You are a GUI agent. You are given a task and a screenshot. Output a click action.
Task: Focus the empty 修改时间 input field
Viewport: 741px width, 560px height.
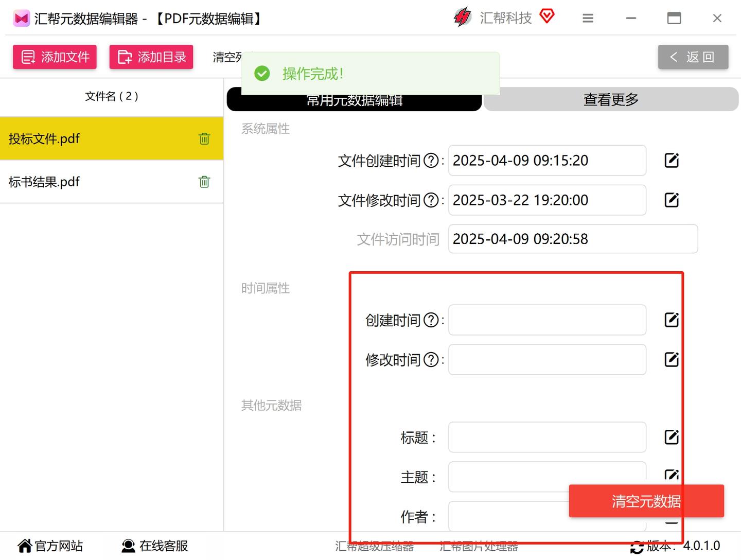pos(547,359)
